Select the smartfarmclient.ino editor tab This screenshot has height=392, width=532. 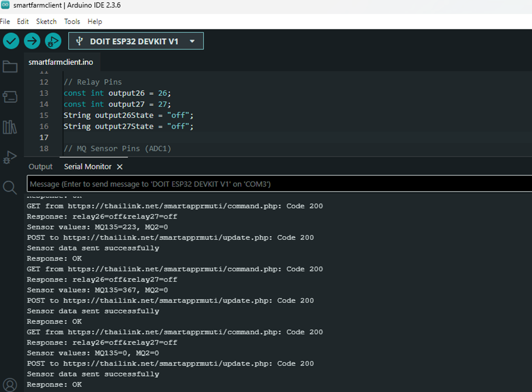[x=61, y=62]
